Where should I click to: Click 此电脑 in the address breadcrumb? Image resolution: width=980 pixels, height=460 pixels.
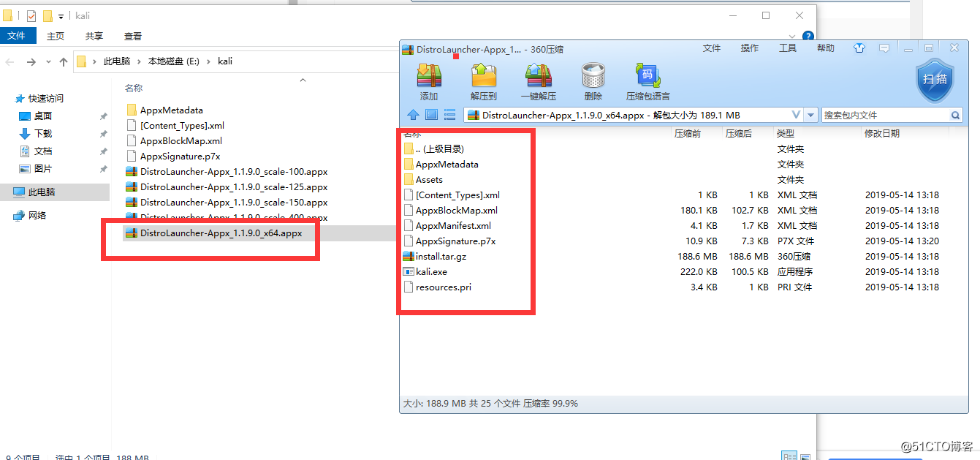tap(117, 61)
